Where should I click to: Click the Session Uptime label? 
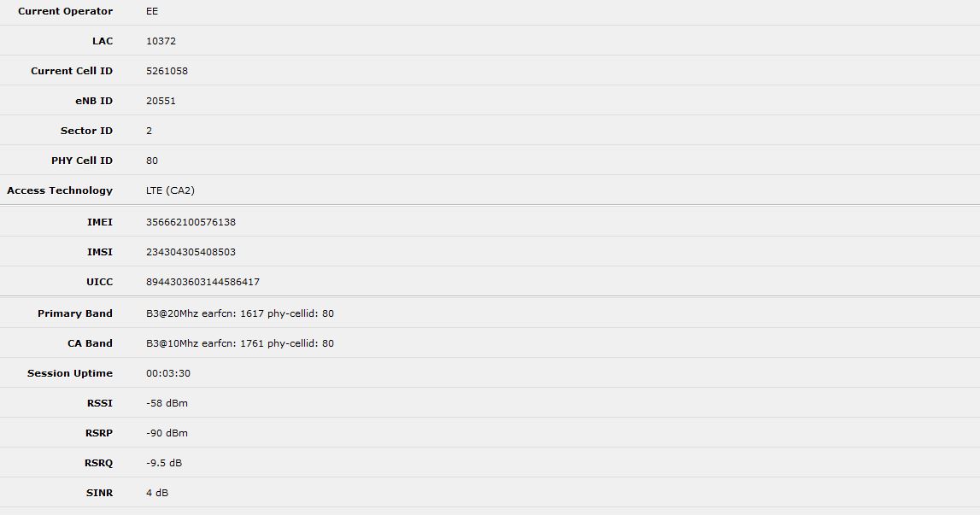click(70, 373)
